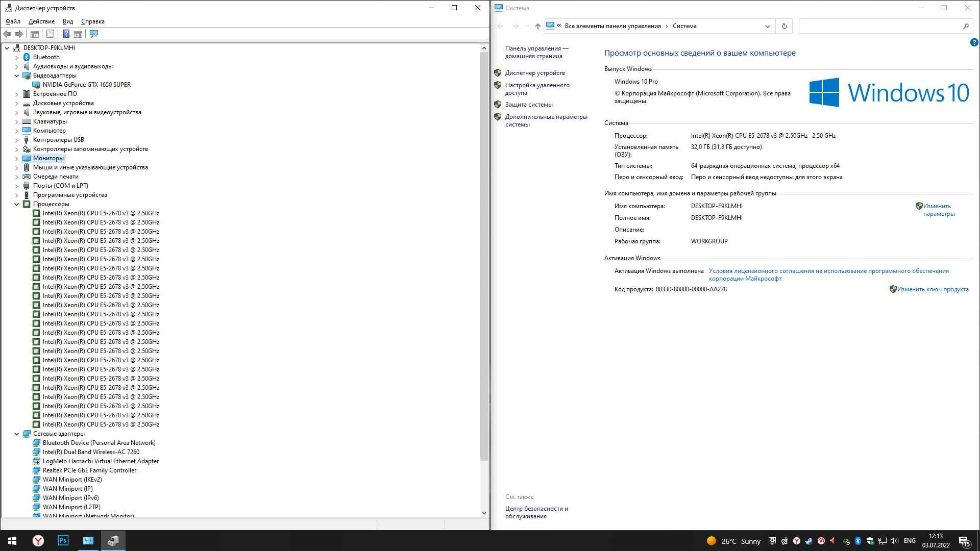
Task: Refresh the Система window with the reload icon
Action: [784, 26]
